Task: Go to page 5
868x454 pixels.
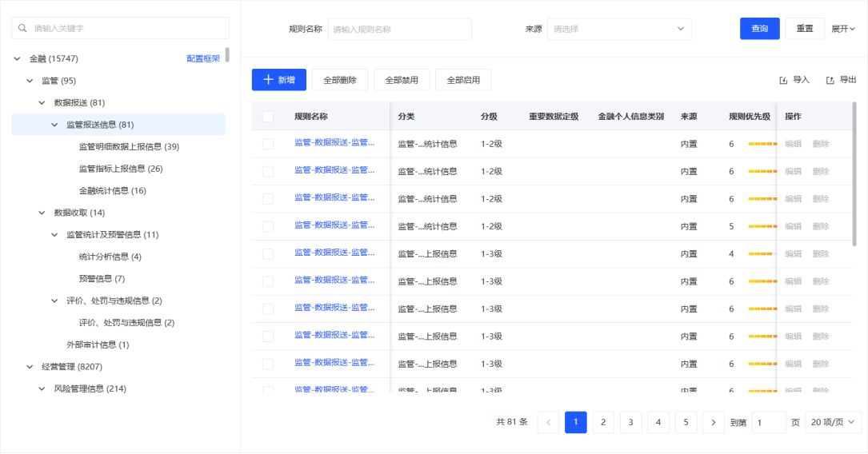Action: tap(686, 423)
